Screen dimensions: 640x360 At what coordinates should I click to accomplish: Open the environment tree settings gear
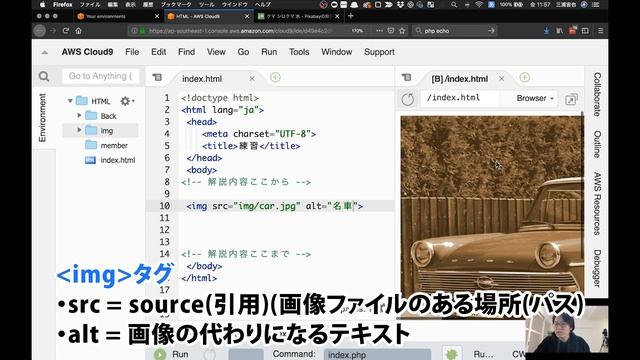pyautogui.click(x=127, y=101)
